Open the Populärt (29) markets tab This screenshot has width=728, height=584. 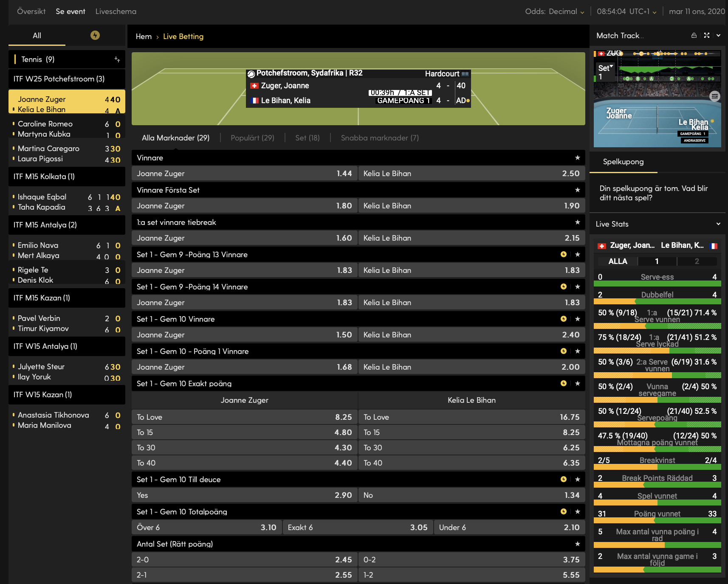click(252, 138)
